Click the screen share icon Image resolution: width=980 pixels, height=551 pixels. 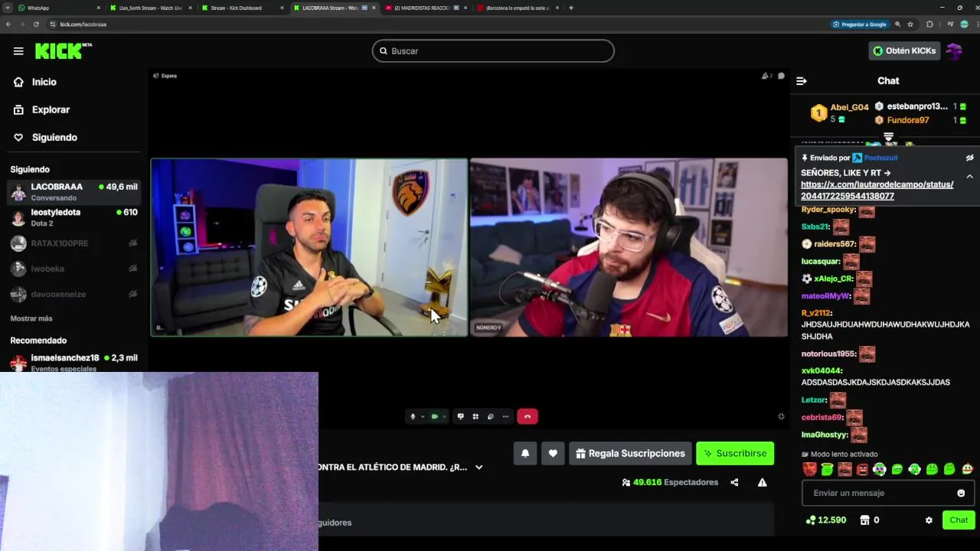pos(460,416)
